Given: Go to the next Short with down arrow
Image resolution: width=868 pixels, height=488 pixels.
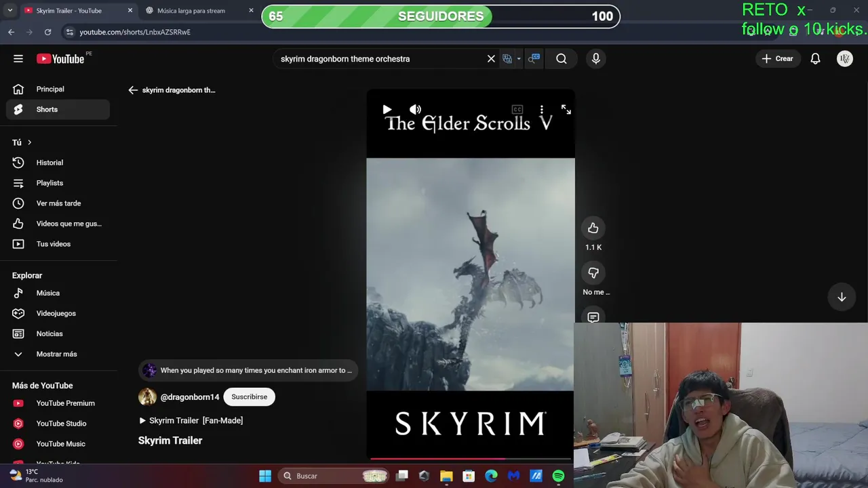Looking at the screenshot, I should coord(842,297).
